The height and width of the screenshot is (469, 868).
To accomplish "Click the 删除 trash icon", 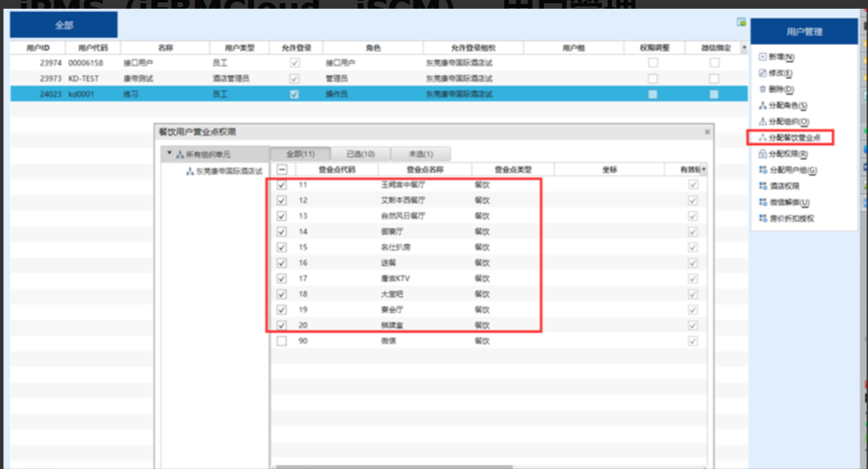I will coord(763,89).
